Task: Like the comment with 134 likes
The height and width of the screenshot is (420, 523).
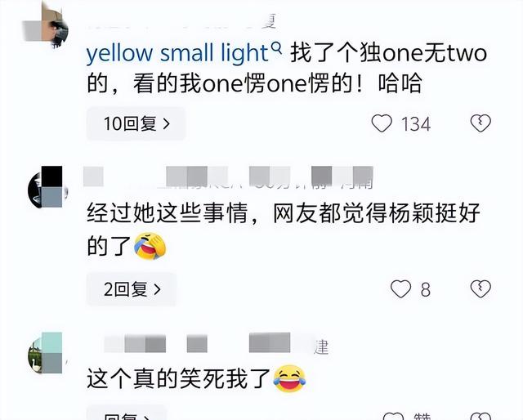Action: point(382,123)
